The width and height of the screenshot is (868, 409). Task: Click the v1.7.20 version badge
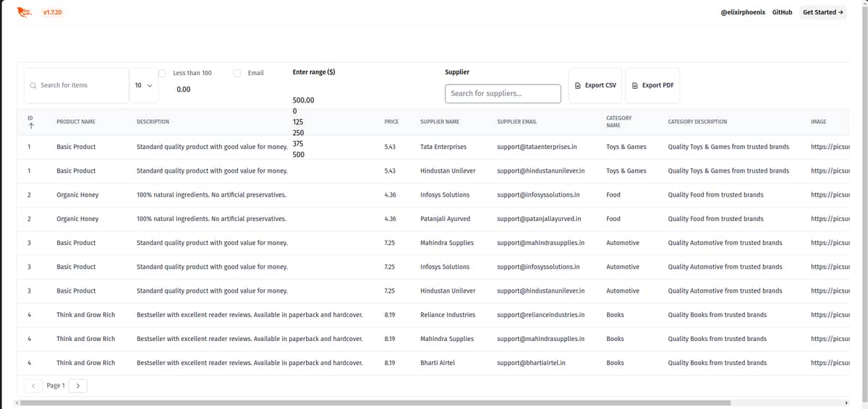[x=52, y=12]
